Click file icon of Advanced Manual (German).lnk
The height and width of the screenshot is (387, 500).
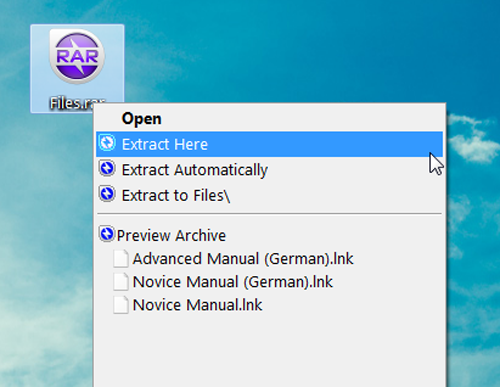click(121, 259)
